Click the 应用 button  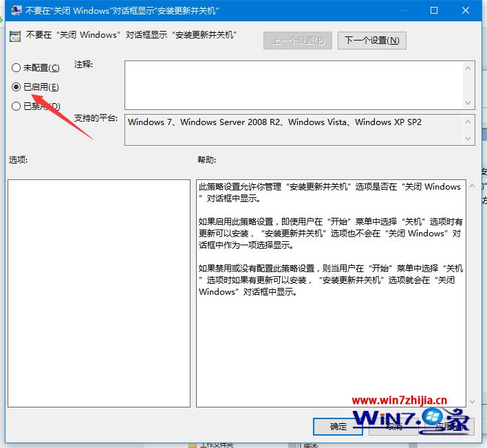pyautogui.click(x=449, y=427)
